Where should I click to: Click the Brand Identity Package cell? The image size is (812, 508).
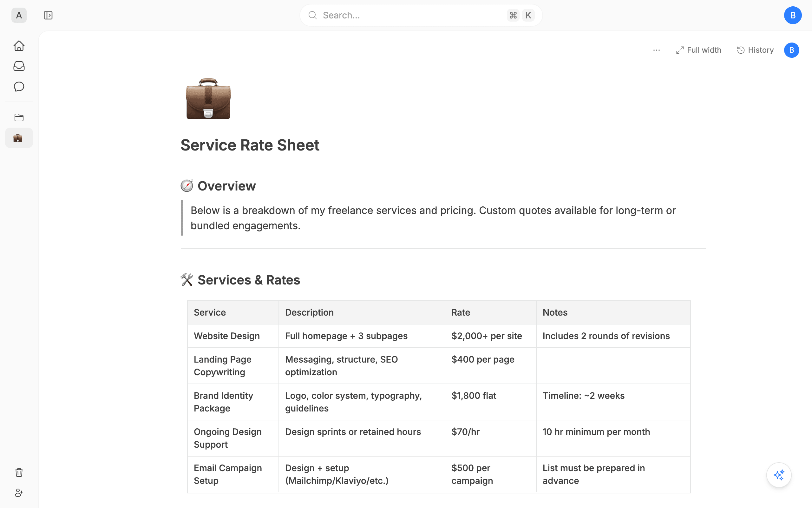point(233,402)
